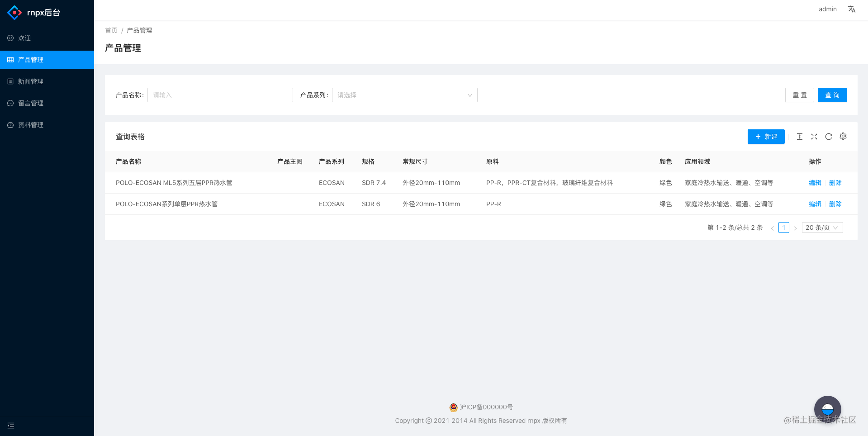
Task: Click 首页 breadcrumb link
Action: pos(111,30)
